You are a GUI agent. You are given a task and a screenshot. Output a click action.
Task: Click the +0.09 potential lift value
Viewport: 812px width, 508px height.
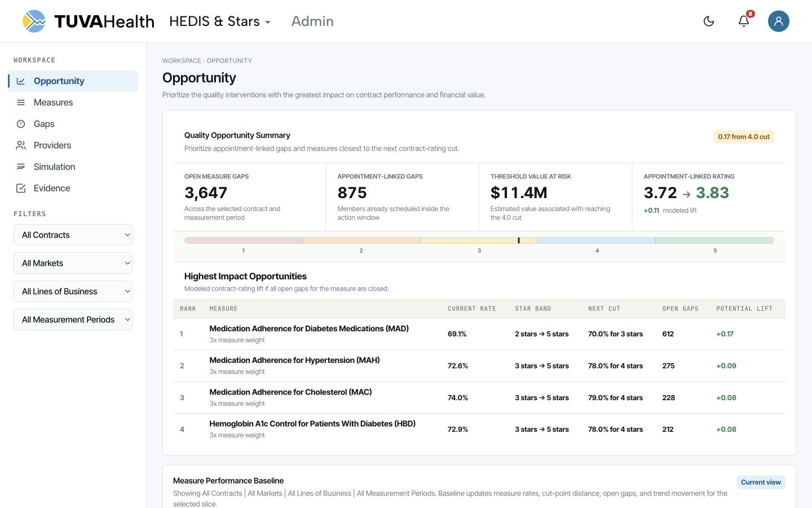coord(726,366)
